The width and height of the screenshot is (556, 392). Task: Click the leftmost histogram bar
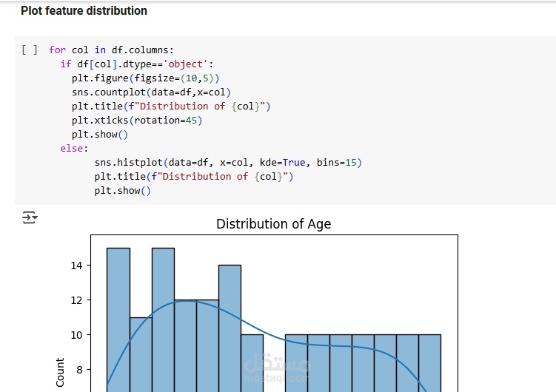[118, 320]
